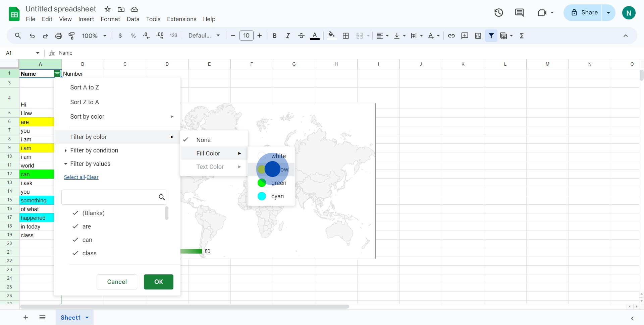Image resolution: width=644 pixels, height=325 pixels.
Task: Open the borders tool icon
Action: pos(346,36)
